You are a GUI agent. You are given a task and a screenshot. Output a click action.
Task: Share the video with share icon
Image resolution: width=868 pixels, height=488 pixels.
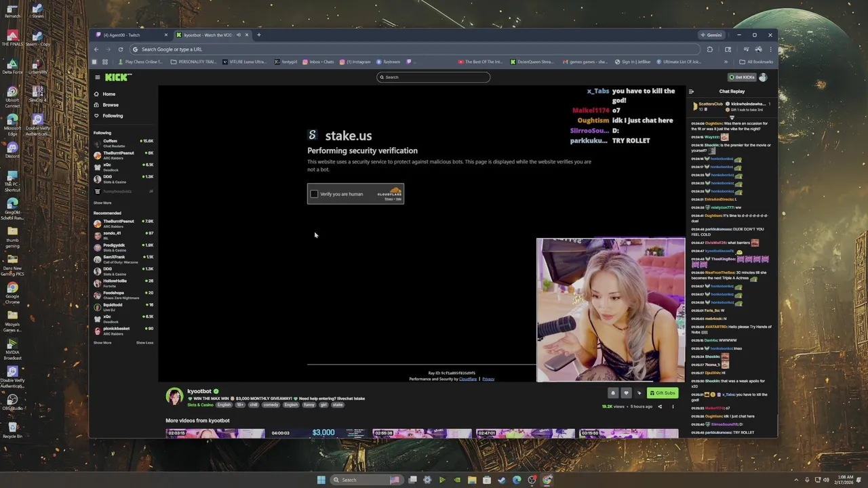tap(660, 407)
